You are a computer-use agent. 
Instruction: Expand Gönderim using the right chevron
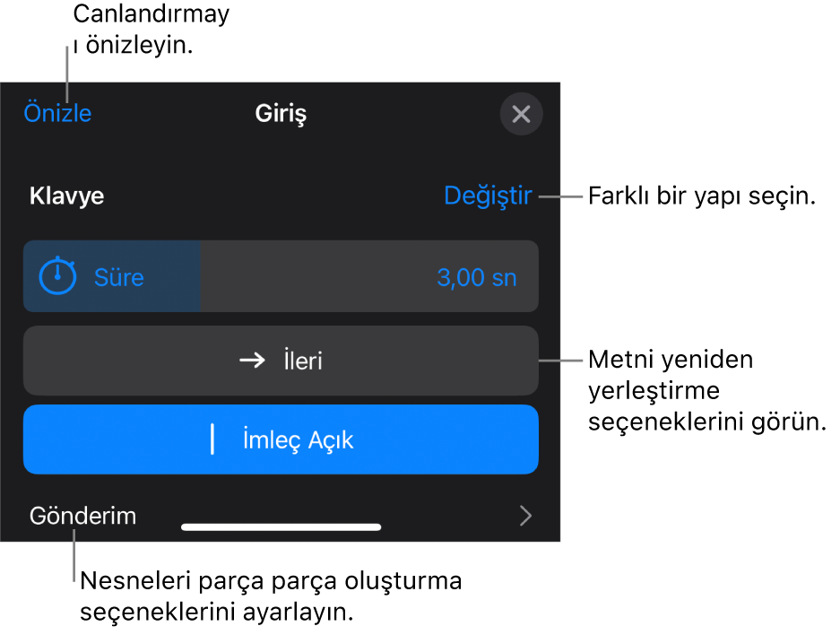click(x=525, y=516)
